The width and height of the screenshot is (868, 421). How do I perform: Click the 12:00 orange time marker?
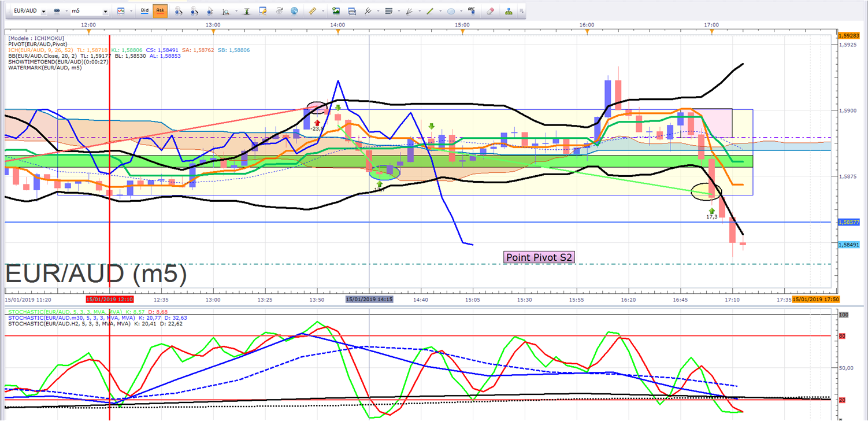(x=88, y=31)
